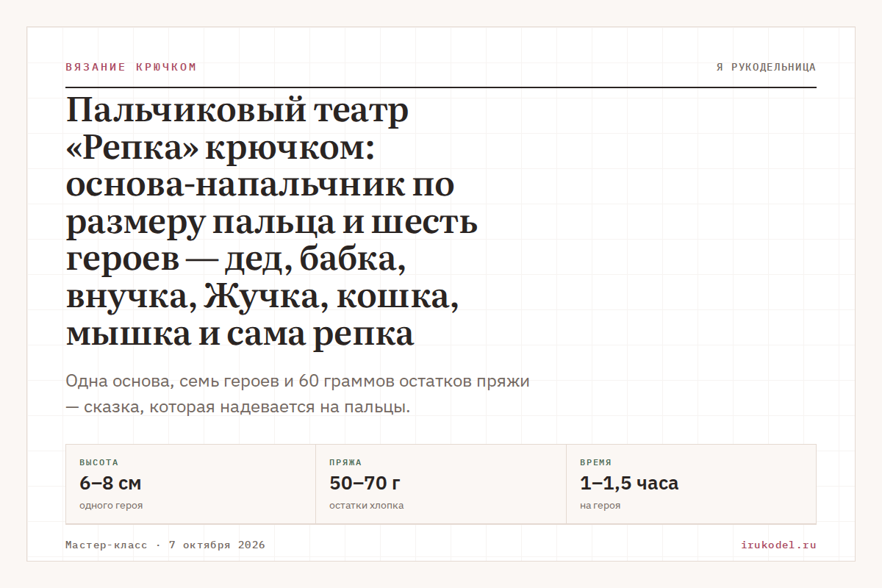The width and height of the screenshot is (882, 588).
Task: Click the 'Я РУКОДЕЛЬНИЦА' site name
Action: [766, 67]
